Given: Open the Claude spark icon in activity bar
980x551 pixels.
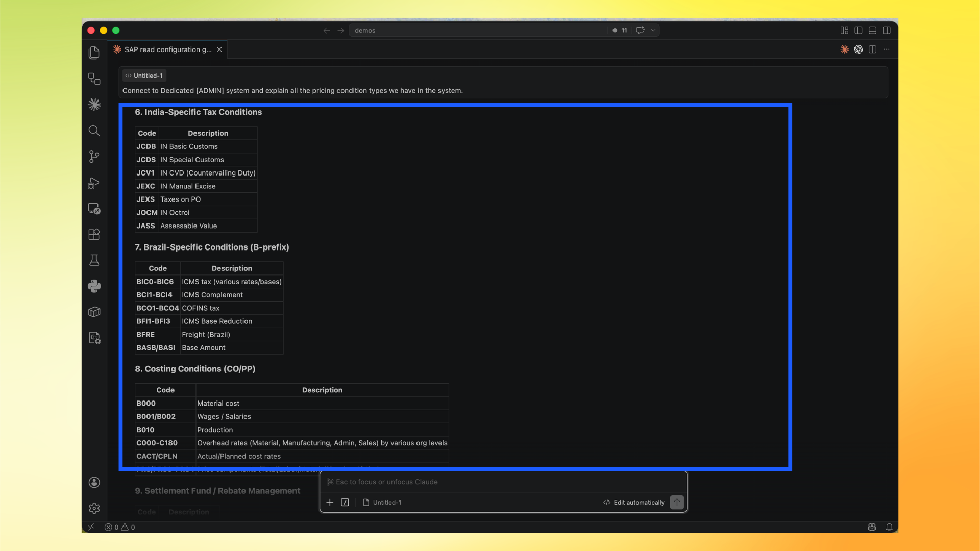Looking at the screenshot, I should click(x=94, y=105).
